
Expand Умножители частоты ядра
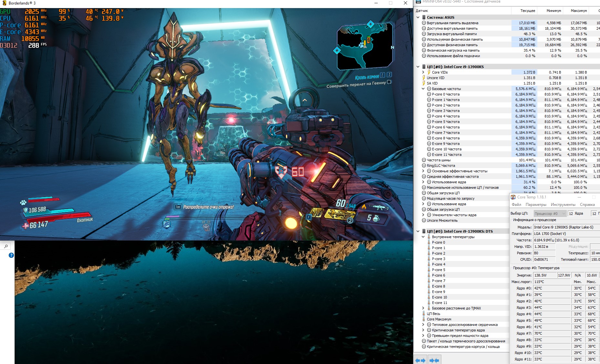point(423,215)
